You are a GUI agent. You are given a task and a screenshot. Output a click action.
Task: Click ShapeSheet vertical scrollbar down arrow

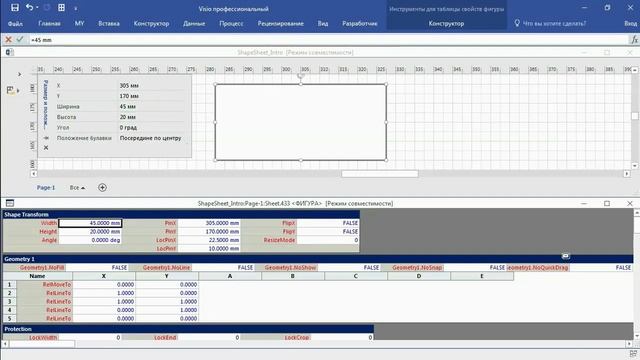[x=636, y=336]
